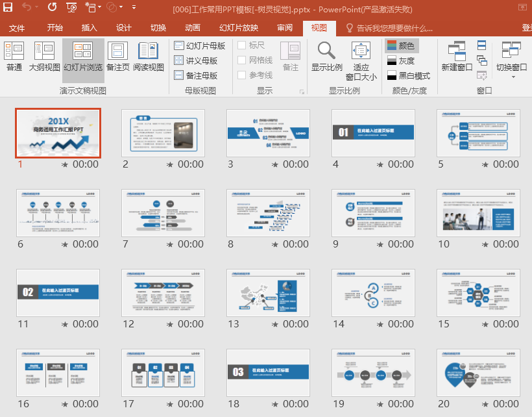Image resolution: width=532 pixels, height=417 pixels.
Task: Open the File (文件) tab
Action: 17,28
